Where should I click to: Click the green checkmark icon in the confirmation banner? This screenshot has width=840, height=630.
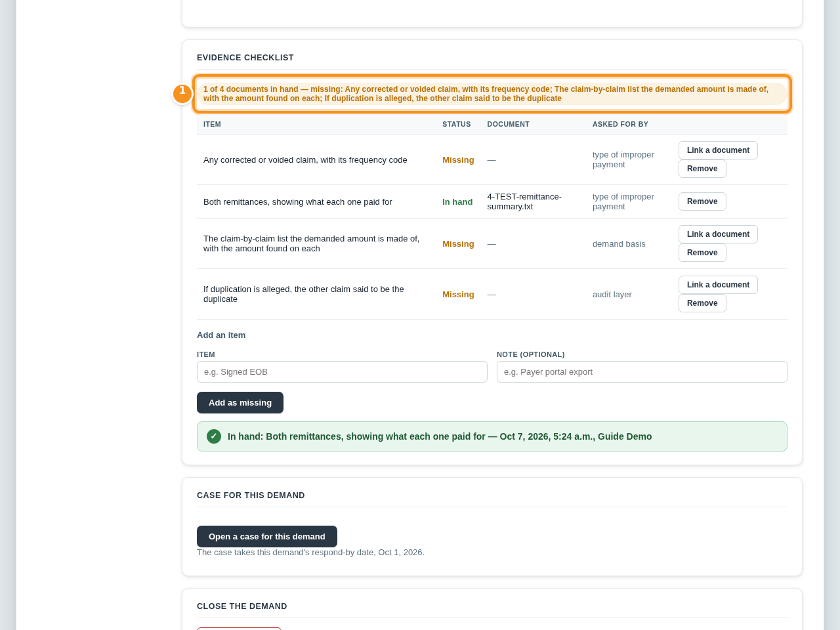pyautogui.click(x=214, y=436)
